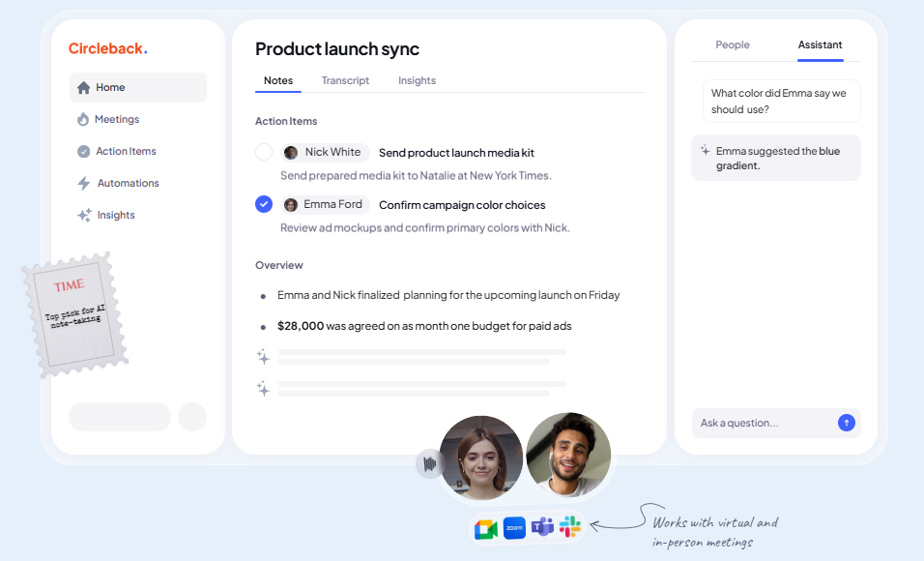Click the Slack logo icon

pyautogui.click(x=570, y=526)
